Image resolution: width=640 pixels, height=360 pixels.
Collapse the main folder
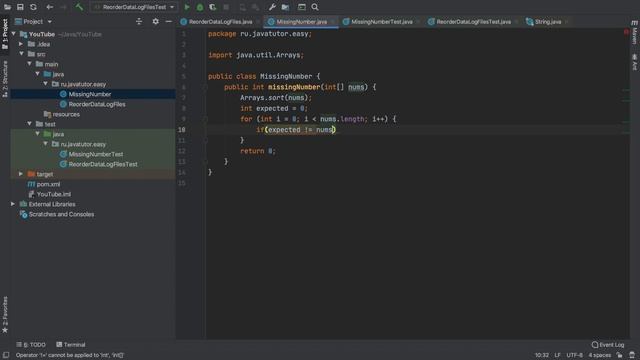click(29, 64)
